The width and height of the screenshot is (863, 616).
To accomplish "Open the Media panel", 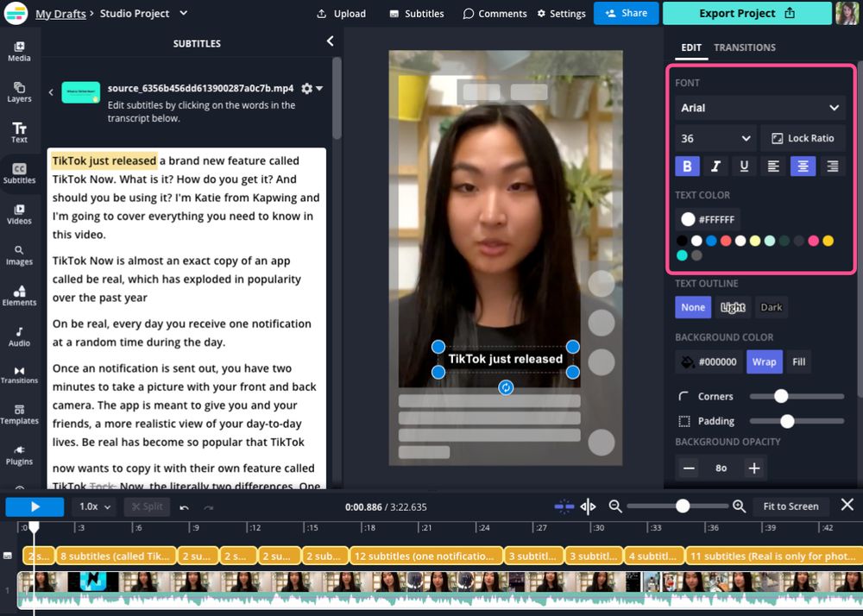I will 19,50.
